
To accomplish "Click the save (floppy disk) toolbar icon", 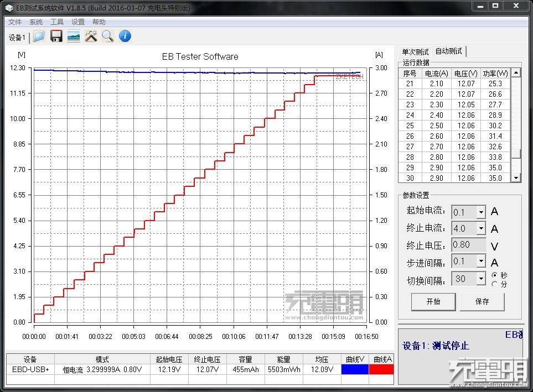I will [x=56, y=35].
